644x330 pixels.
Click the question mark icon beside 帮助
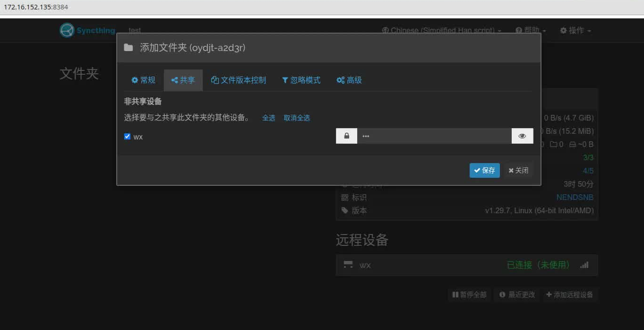pyautogui.click(x=518, y=30)
